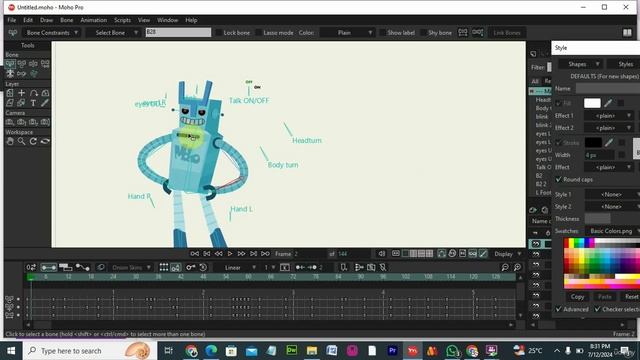The height and width of the screenshot is (360, 640).
Task: Toggle the Checker selection checkbox
Action: tap(598, 309)
